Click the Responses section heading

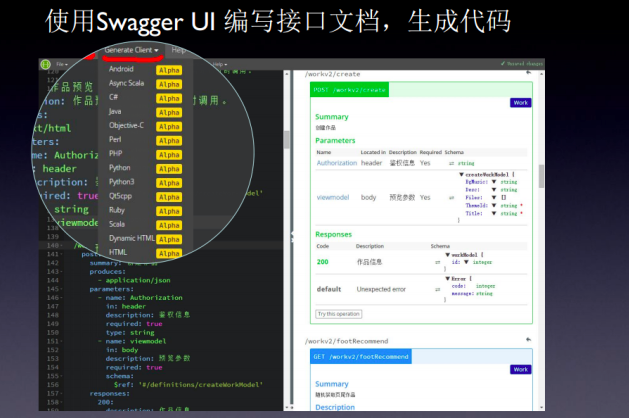pyautogui.click(x=333, y=234)
